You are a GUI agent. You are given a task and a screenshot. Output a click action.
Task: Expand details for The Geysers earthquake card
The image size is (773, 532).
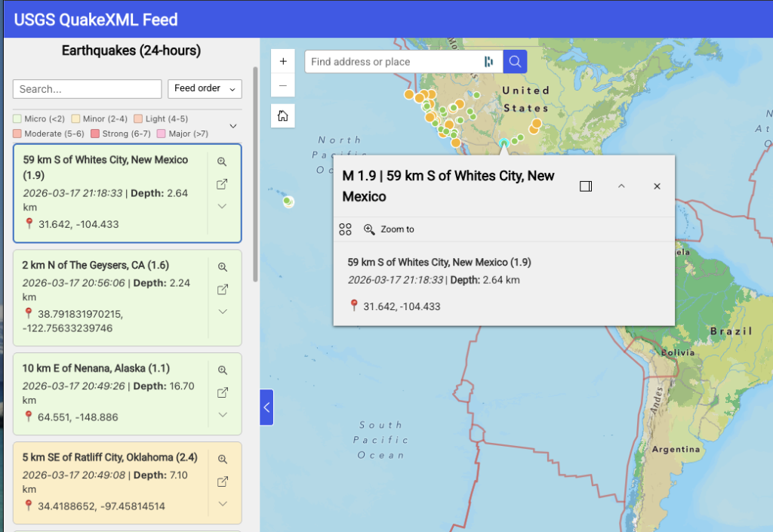tap(223, 312)
